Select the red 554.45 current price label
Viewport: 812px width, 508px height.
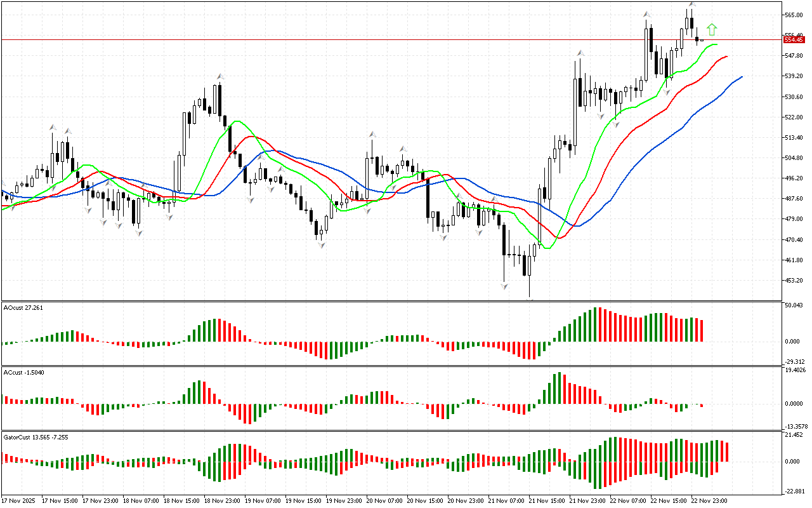pos(794,39)
